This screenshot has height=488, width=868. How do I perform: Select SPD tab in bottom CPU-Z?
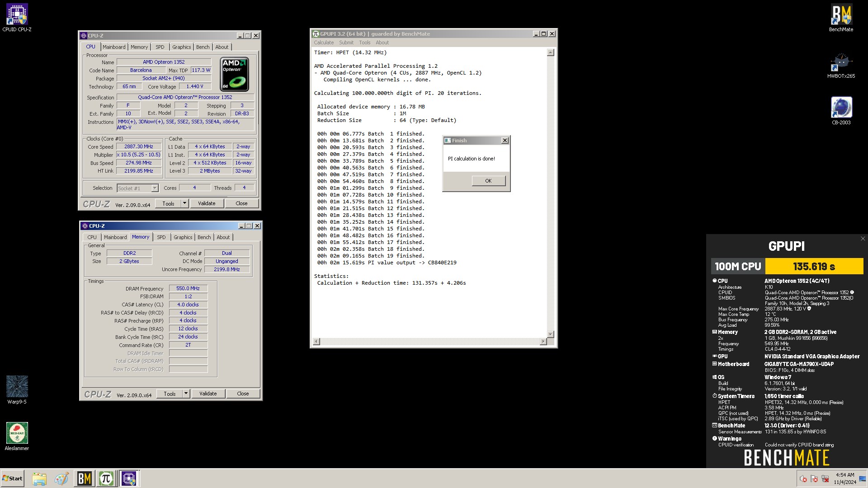pyautogui.click(x=161, y=237)
